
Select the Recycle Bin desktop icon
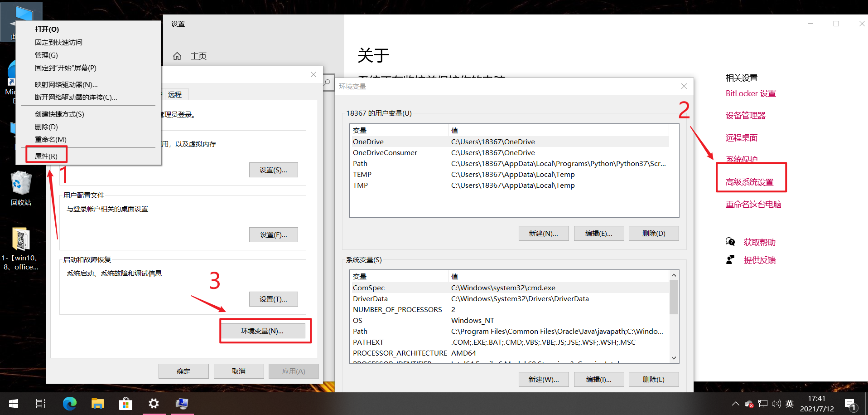[21, 188]
